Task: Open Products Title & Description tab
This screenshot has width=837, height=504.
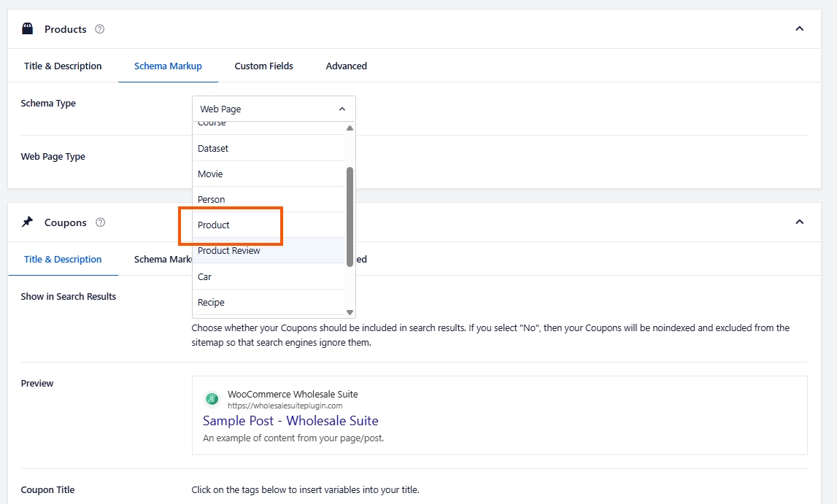Action: pyautogui.click(x=63, y=66)
